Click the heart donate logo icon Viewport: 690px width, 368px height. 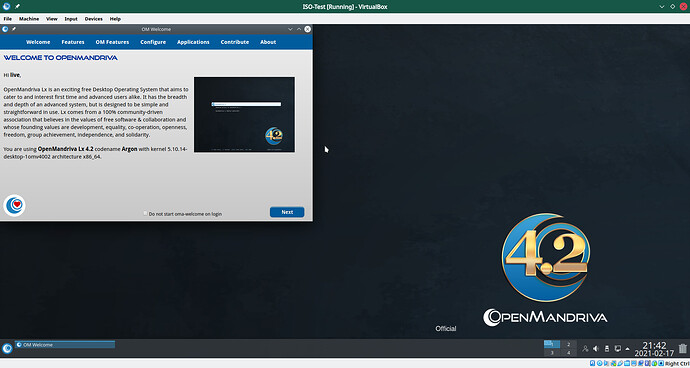pyautogui.click(x=15, y=206)
